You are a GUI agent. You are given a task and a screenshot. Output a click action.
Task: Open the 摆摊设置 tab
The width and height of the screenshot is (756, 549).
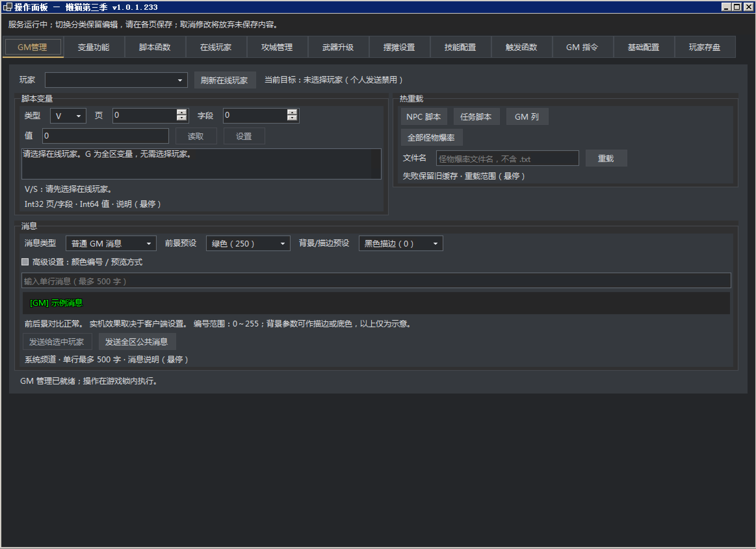(399, 47)
